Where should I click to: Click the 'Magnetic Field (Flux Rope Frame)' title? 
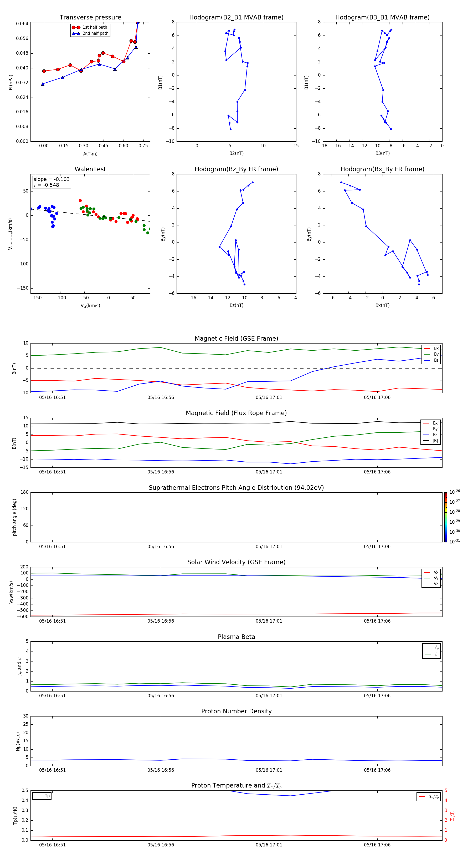[x=236, y=413]
